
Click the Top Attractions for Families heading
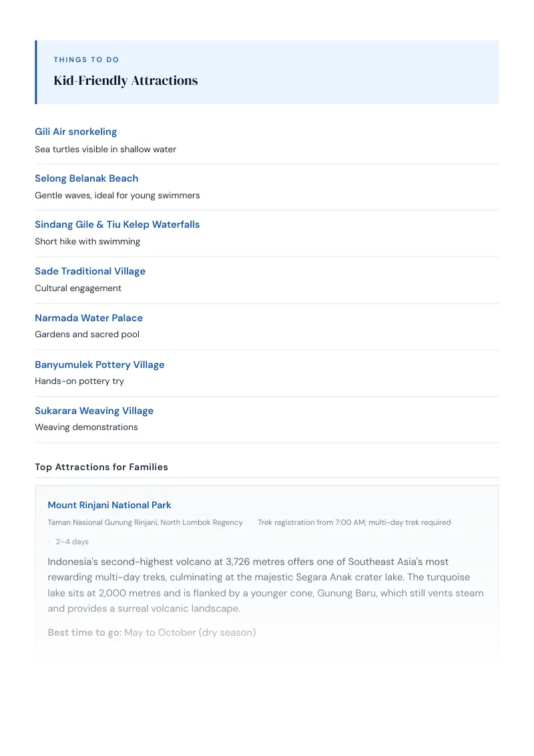[101, 467]
